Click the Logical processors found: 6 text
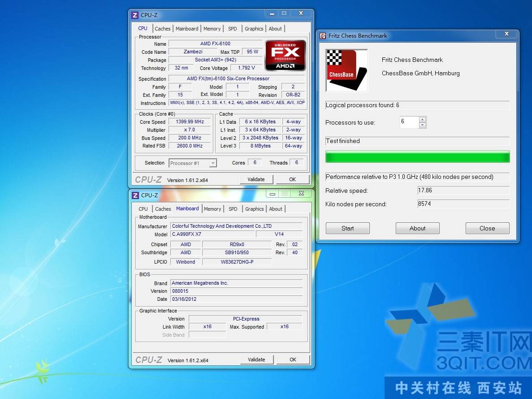The width and height of the screenshot is (532, 399). pos(362,105)
